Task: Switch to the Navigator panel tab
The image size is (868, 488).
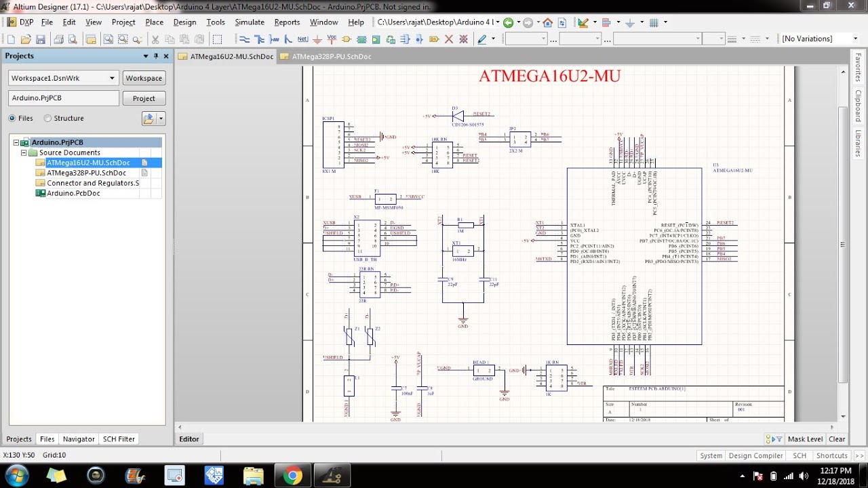Action: [x=79, y=439]
